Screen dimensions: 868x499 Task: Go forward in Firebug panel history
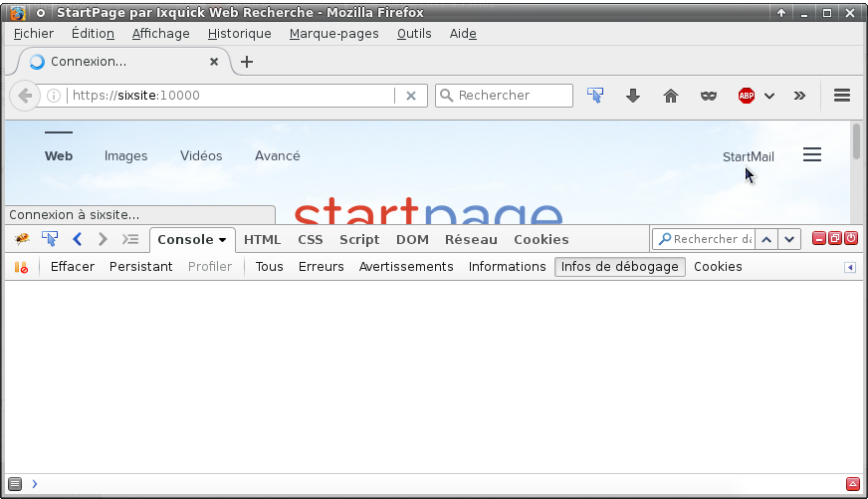pyautogui.click(x=103, y=239)
